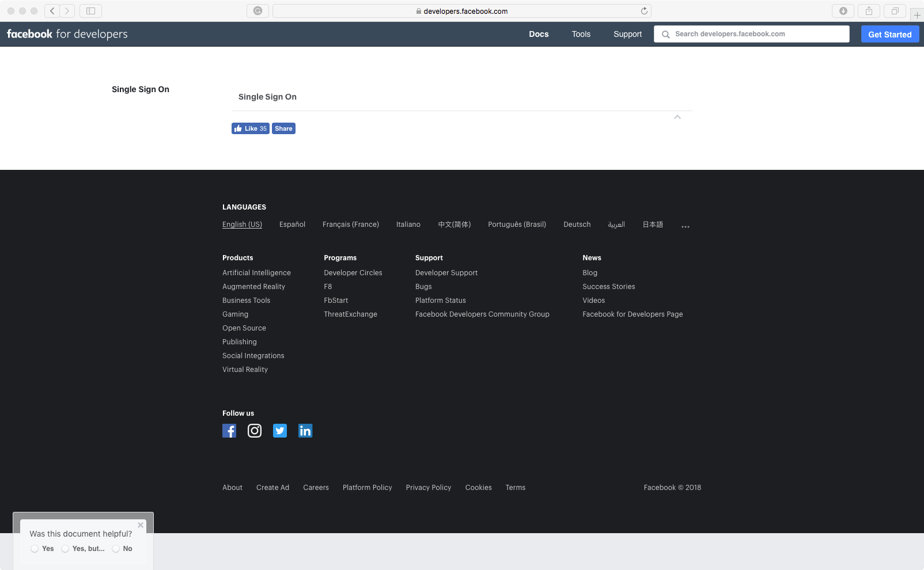Open the Twitter follow icon
924x570 pixels.
(280, 431)
